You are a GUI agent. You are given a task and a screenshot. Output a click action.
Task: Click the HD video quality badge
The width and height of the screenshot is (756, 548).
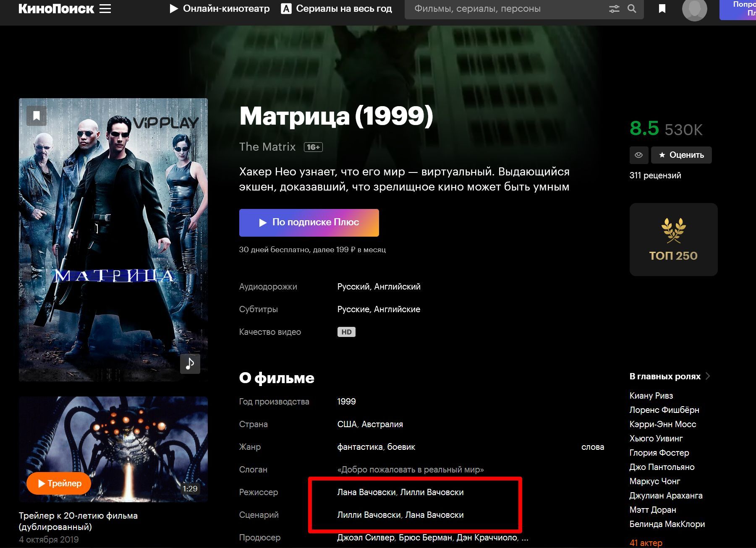[346, 332]
